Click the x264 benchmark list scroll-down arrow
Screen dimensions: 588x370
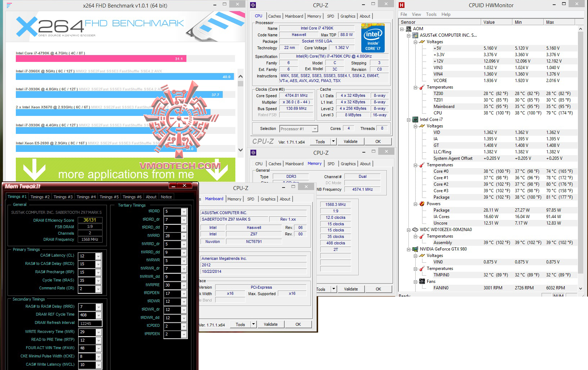click(241, 150)
